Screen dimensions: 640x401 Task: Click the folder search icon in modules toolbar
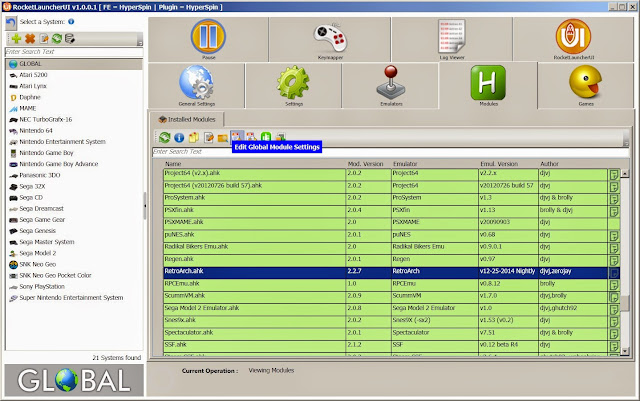223,138
